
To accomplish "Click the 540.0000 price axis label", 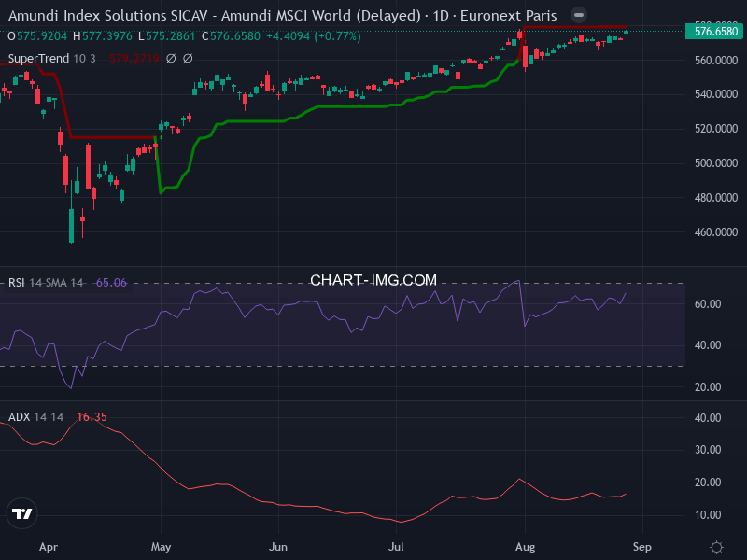I will (716, 94).
